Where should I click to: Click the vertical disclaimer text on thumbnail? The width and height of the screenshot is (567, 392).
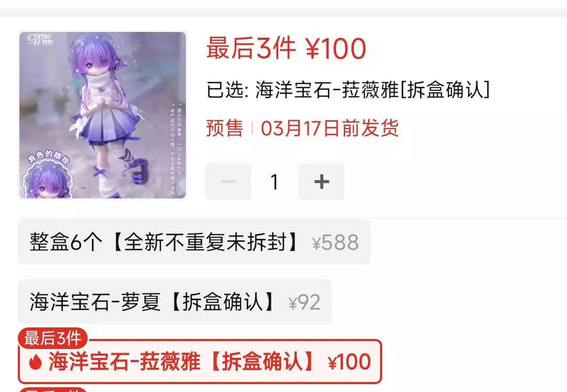click(176, 151)
